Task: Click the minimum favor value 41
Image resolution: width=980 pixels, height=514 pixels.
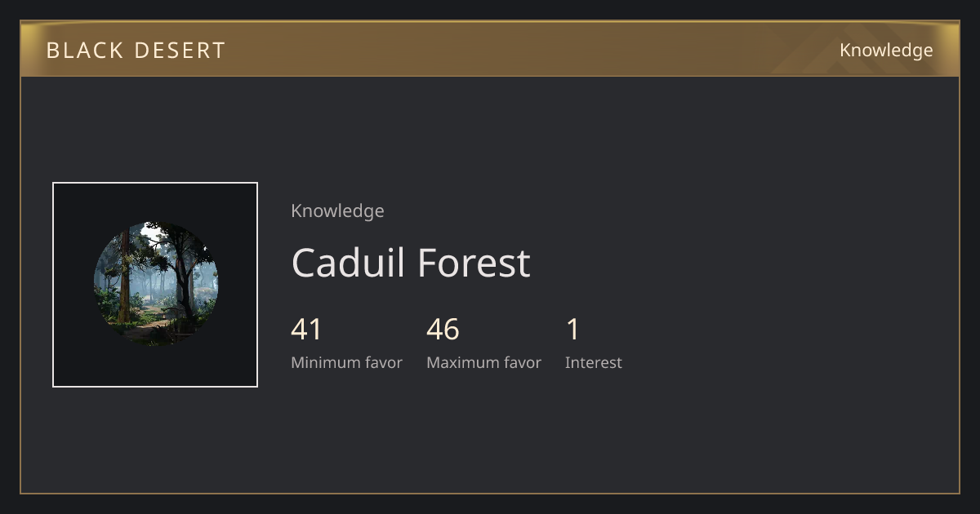Action: coord(307,330)
